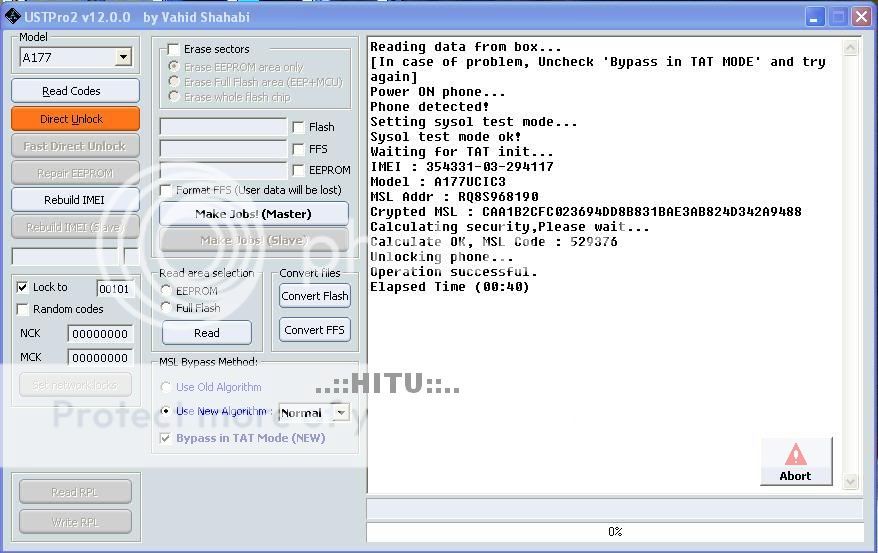The width and height of the screenshot is (878, 553).
Task: Enable the Random codes checkbox
Action: [23, 309]
